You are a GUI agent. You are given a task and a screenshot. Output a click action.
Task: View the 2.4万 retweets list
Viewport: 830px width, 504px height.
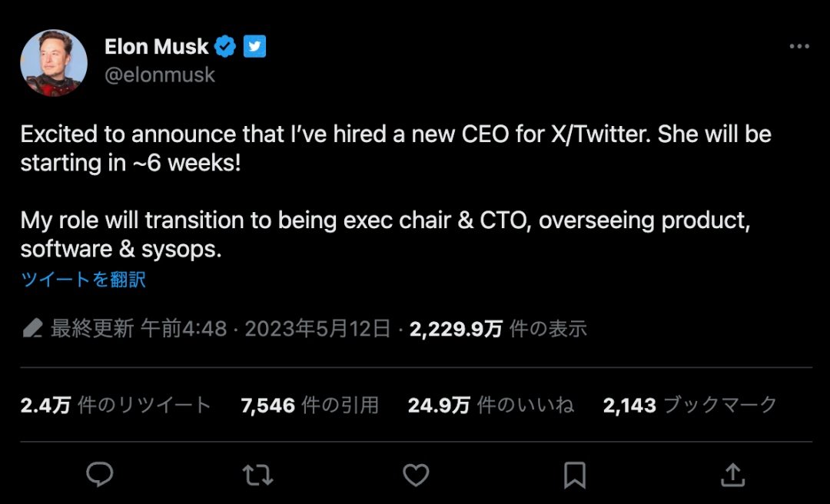point(115,405)
